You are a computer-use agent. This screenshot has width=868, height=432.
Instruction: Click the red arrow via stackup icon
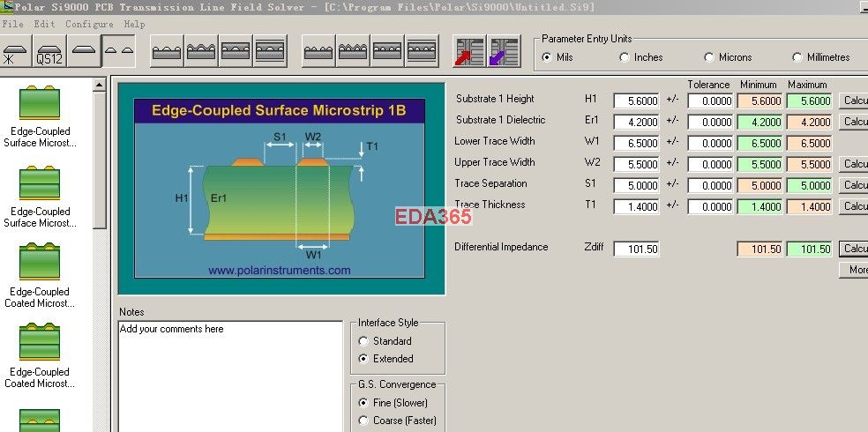point(469,51)
